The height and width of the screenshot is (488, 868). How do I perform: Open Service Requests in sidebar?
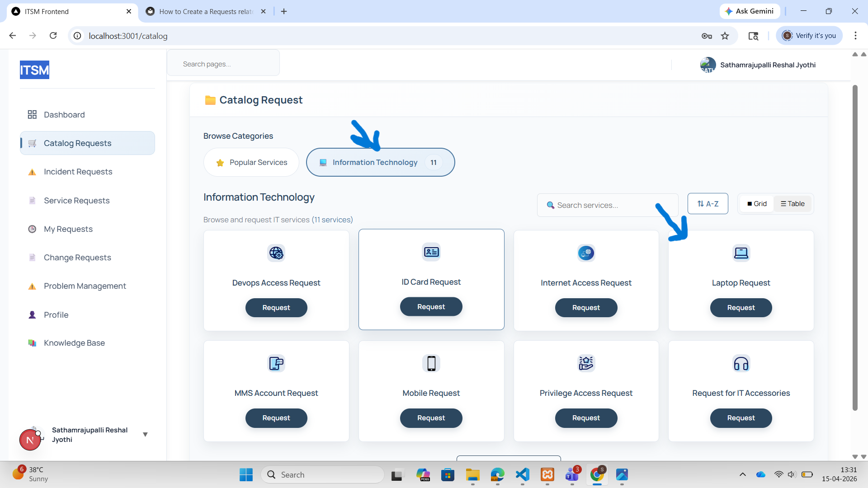pos(87,201)
